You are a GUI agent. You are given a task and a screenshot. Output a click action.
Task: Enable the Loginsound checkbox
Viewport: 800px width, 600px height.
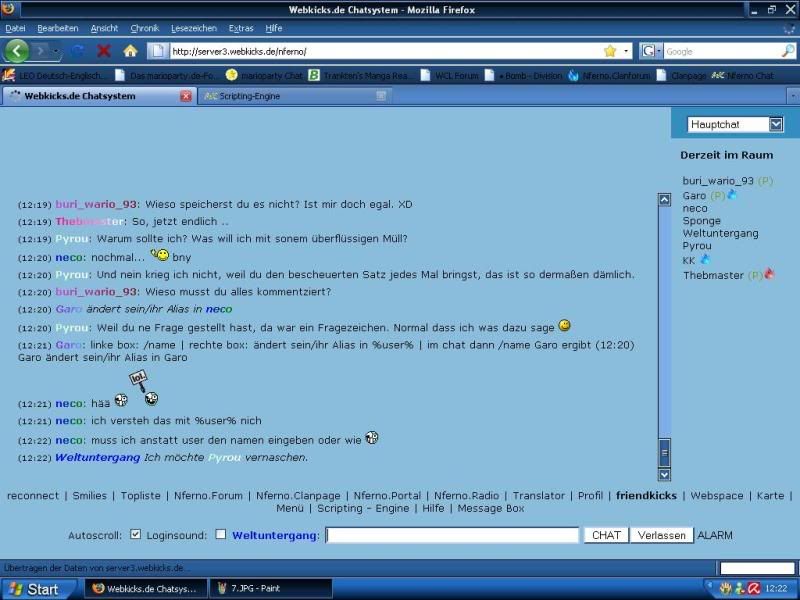click(x=220, y=534)
